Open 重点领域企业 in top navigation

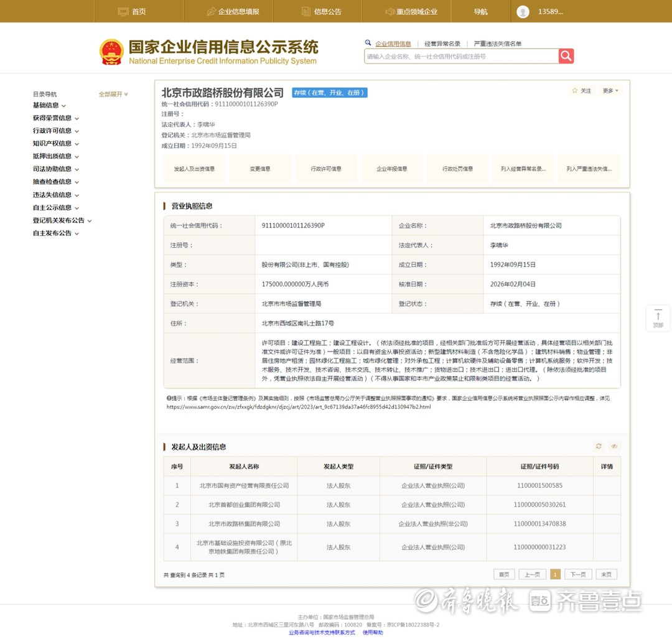[411, 12]
